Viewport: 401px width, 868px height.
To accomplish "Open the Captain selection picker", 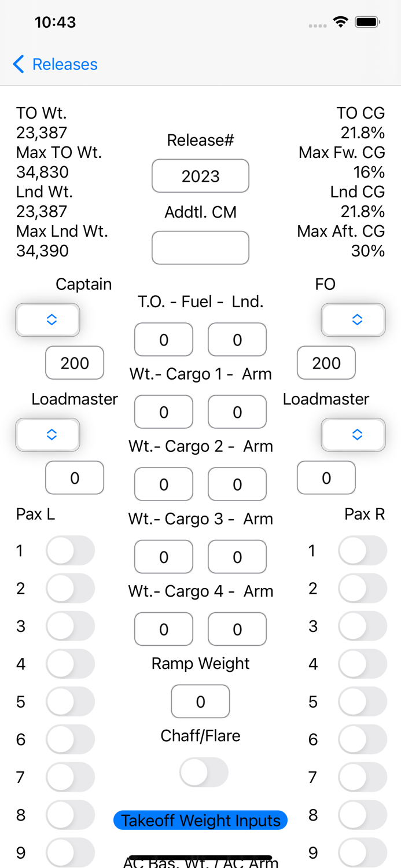I will (x=47, y=319).
